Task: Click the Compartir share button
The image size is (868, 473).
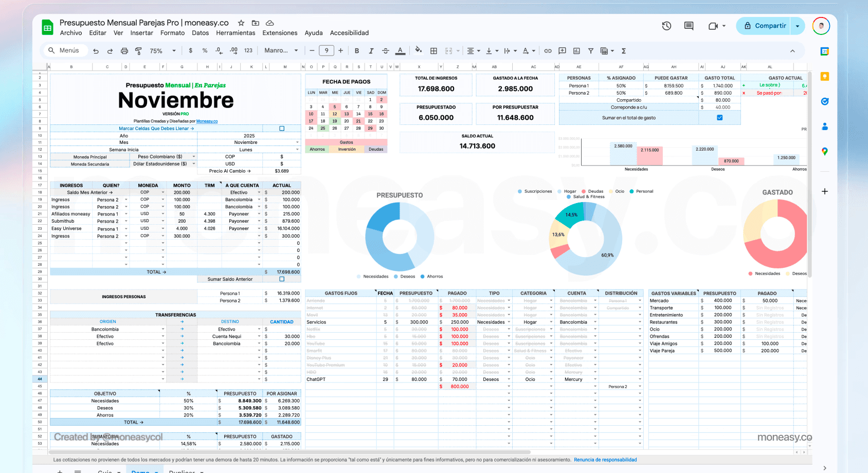Action: [x=764, y=26]
